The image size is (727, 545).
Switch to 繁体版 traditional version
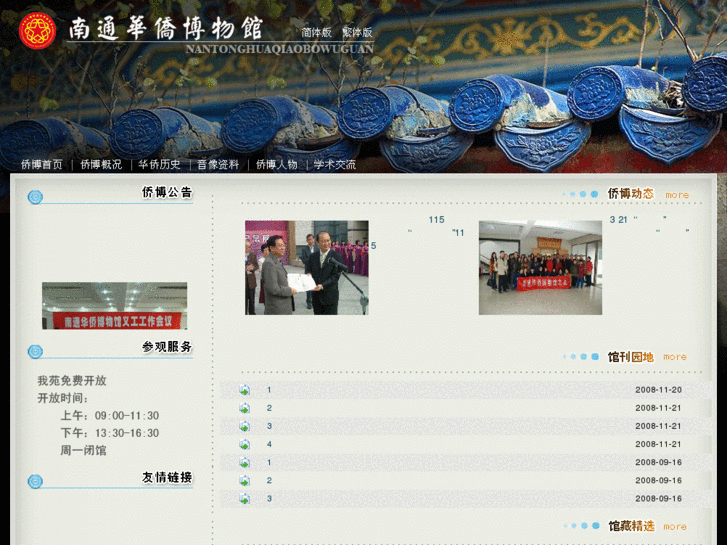pyautogui.click(x=357, y=32)
